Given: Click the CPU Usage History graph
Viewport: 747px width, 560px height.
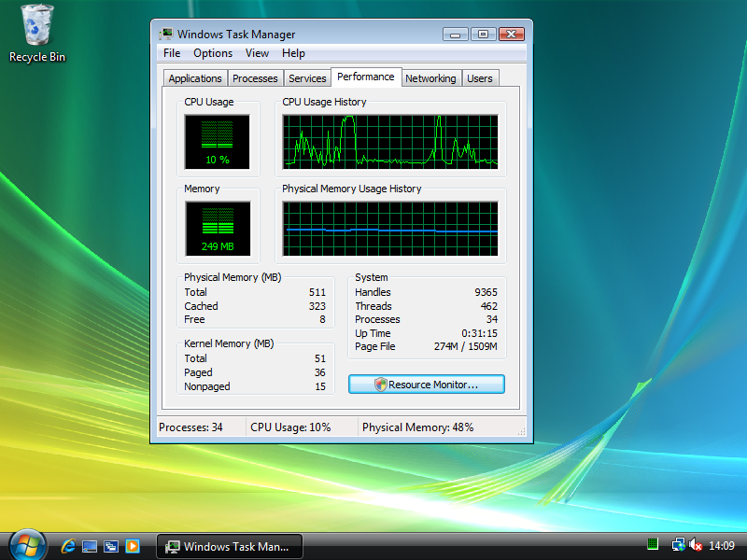Looking at the screenshot, I should click(390, 142).
